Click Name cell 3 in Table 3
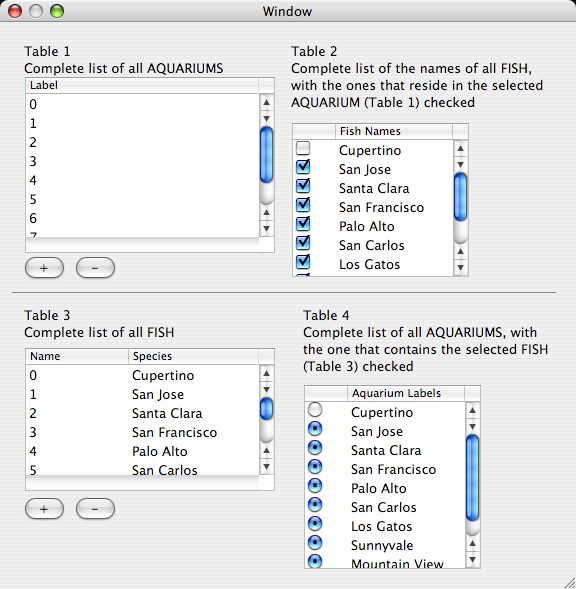The image size is (576, 589). pos(77,432)
